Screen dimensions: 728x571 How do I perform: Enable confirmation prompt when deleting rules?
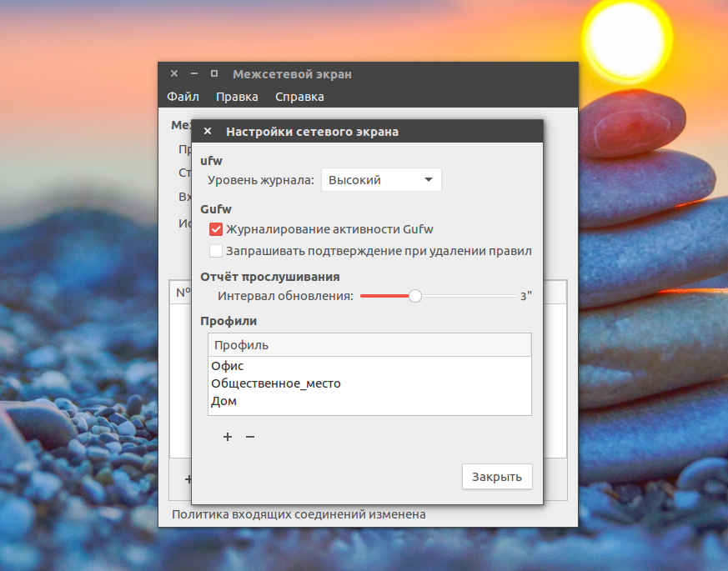tap(216, 251)
